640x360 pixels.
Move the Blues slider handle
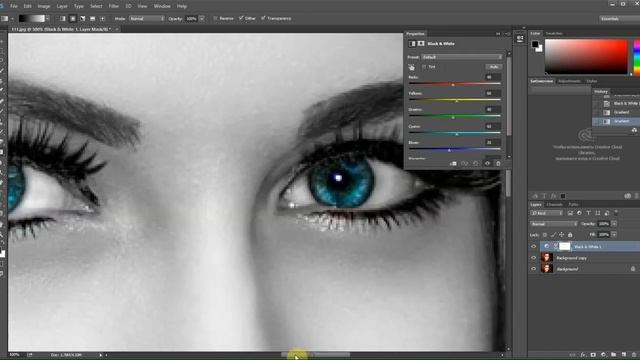coord(449,150)
